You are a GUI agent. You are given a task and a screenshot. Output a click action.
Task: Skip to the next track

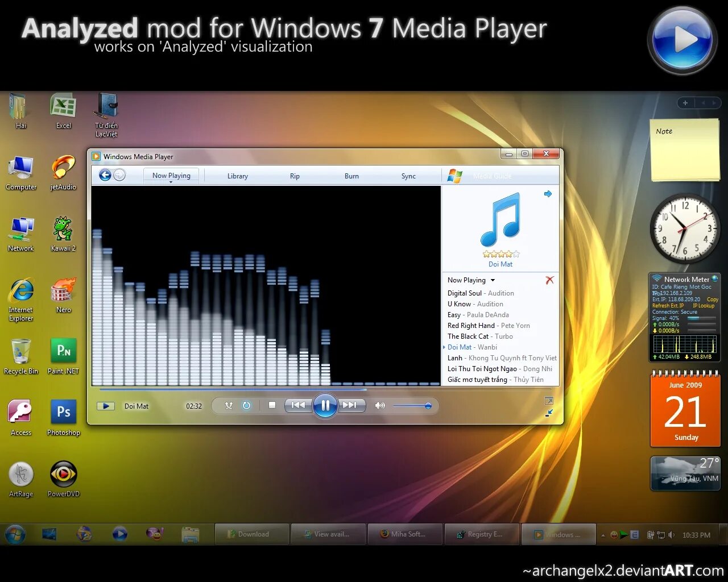[350, 405]
